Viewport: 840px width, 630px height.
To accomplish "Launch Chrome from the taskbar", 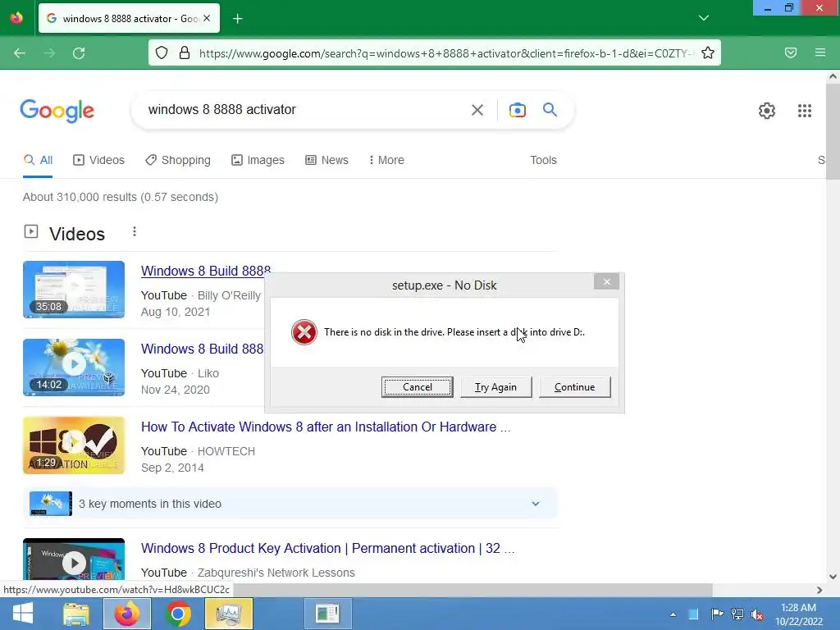I will pyautogui.click(x=178, y=614).
